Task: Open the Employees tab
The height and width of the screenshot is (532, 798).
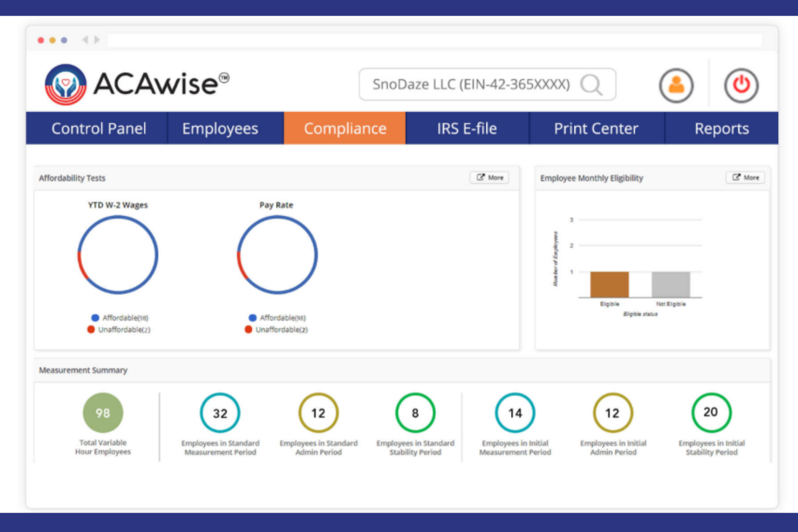Action: [220, 128]
